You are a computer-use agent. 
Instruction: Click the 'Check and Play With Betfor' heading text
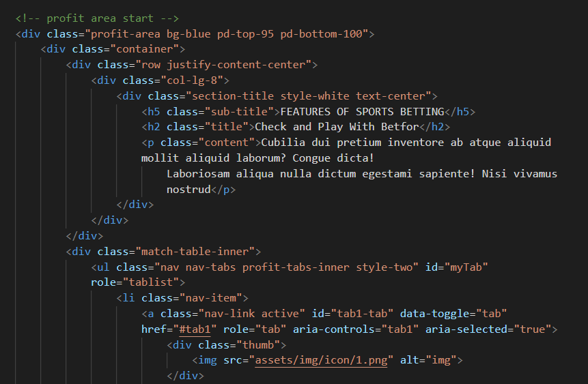click(x=337, y=127)
